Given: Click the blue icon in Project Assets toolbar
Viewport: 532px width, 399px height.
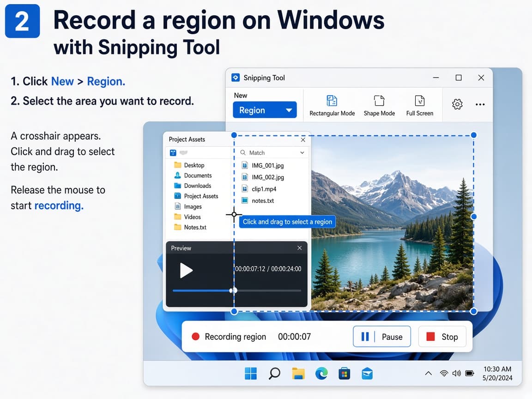Looking at the screenshot, I should (x=173, y=153).
